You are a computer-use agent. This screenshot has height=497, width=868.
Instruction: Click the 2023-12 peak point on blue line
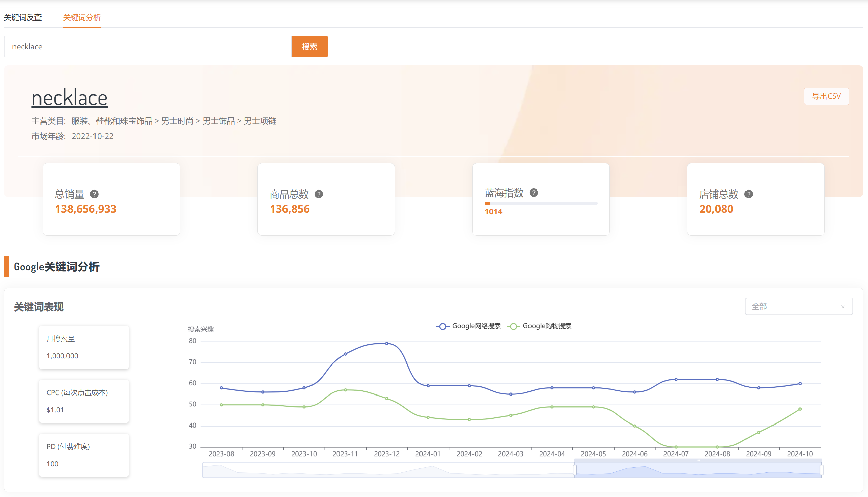pos(387,343)
